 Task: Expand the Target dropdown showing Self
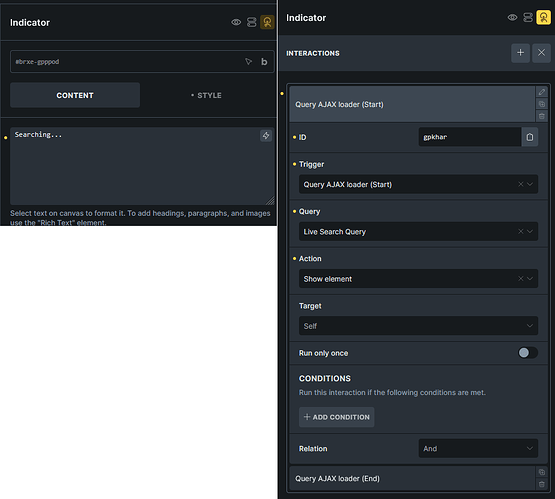(x=418, y=326)
